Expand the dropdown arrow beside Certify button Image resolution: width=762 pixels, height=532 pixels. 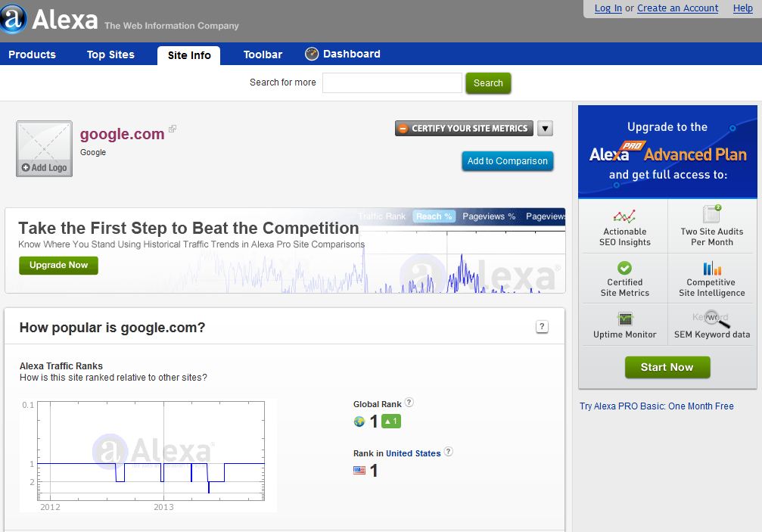click(x=545, y=129)
